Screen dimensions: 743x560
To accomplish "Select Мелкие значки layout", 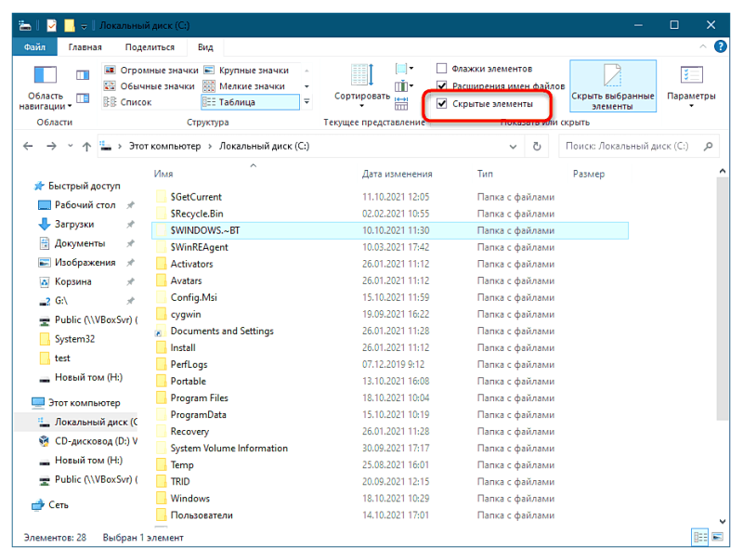I will pyautogui.click(x=244, y=86).
